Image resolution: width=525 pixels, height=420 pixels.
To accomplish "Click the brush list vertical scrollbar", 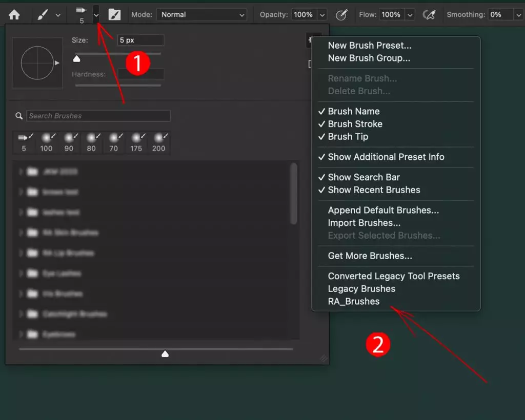I will tap(294, 194).
